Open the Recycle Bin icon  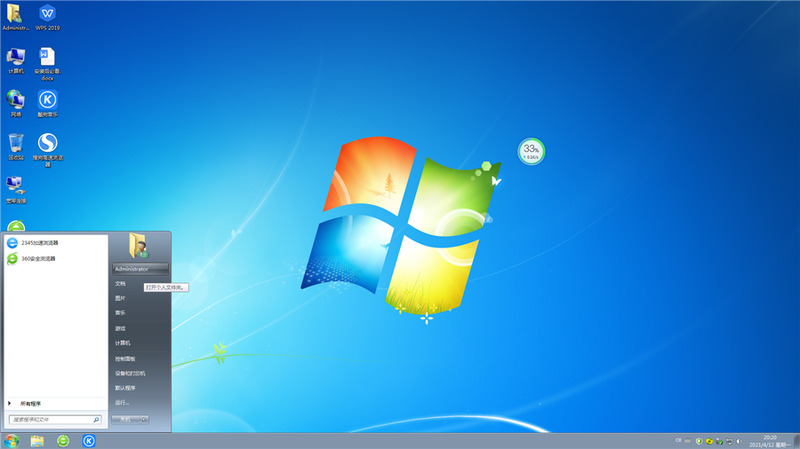pyautogui.click(x=16, y=143)
